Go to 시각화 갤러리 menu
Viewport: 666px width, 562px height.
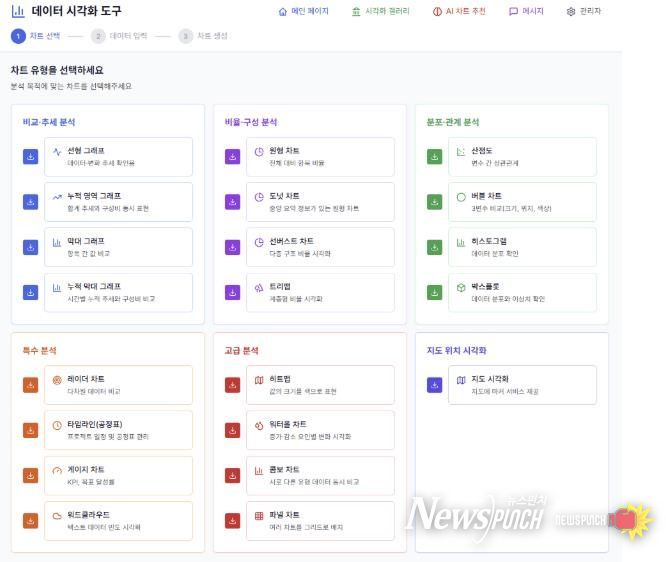381,12
